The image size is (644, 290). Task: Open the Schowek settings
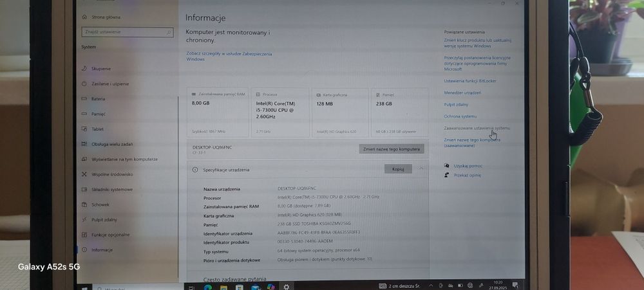[x=100, y=204]
